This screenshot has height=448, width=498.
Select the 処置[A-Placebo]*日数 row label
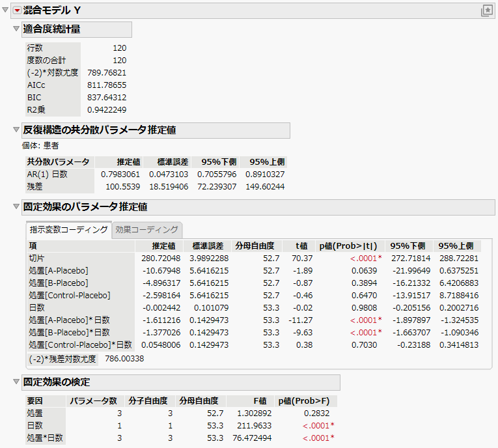click(x=69, y=320)
